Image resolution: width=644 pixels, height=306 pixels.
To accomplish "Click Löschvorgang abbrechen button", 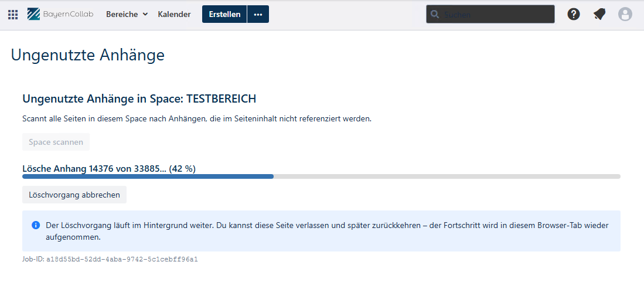I will point(74,195).
